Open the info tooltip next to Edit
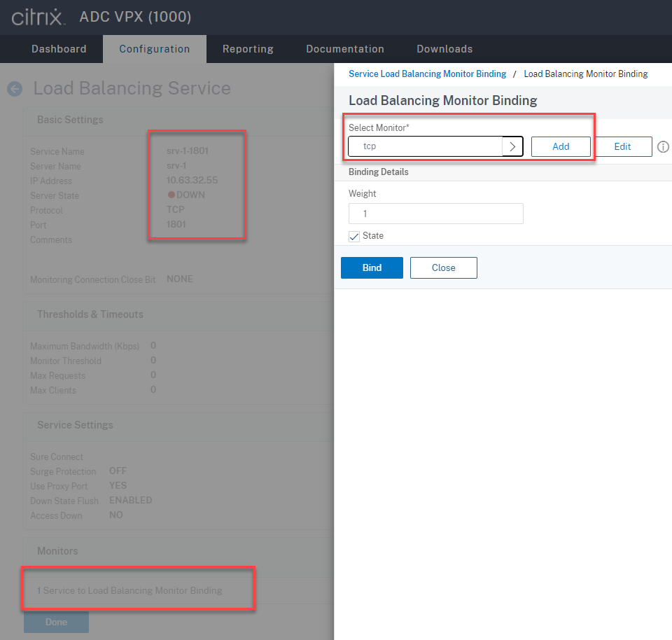 (x=662, y=146)
